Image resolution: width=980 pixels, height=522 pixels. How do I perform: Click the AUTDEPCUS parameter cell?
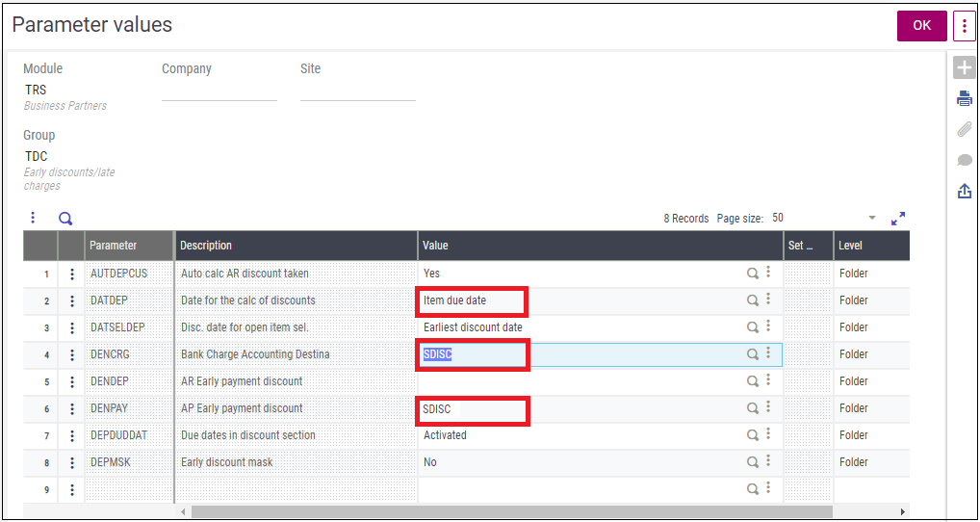pos(129,274)
